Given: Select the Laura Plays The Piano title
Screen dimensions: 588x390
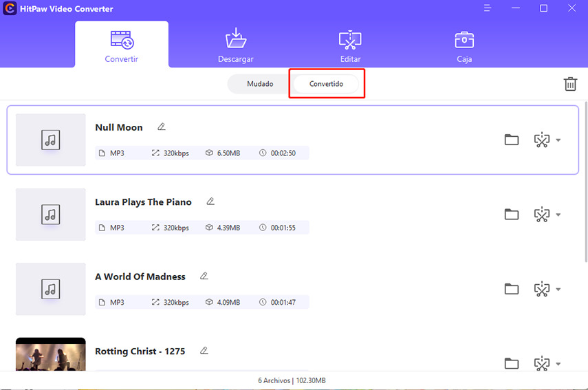Looking at the screenshot, I should pos(143,202).
